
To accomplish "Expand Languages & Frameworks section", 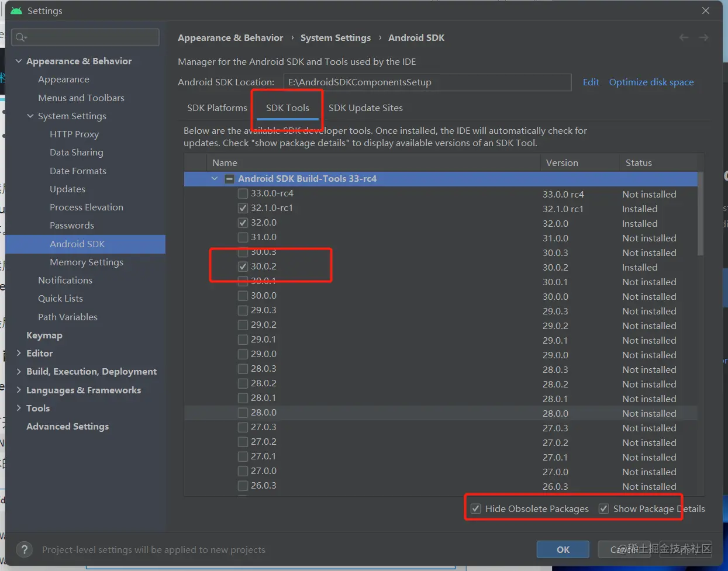I will [19, 390].
